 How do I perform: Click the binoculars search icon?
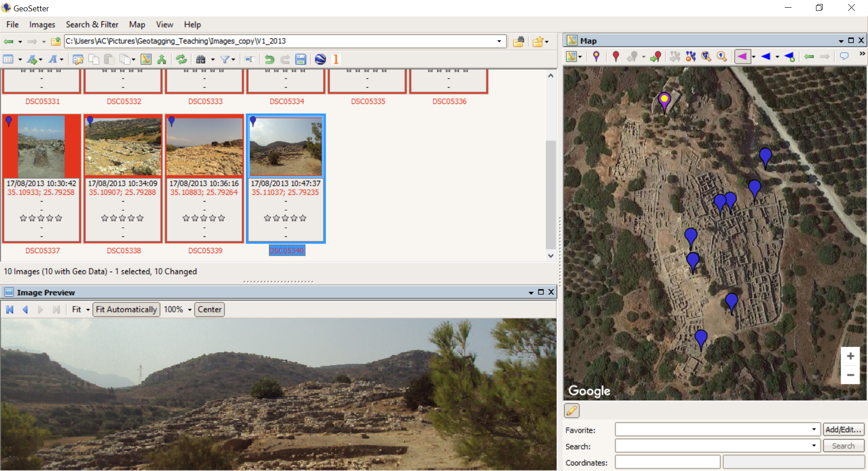point(201,59)
